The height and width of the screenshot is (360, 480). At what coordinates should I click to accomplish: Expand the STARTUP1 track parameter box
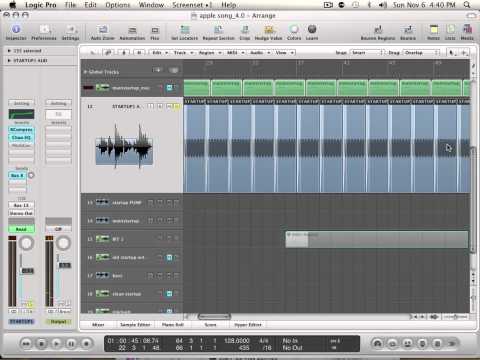9,60
